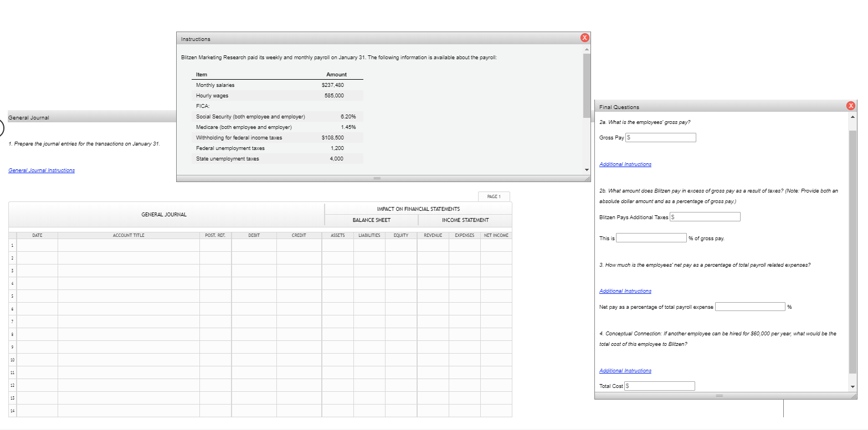The height and width of the screenshot is (430, 868).
Task: Click the Final Questions scroll down arrow
Action: 852,386
